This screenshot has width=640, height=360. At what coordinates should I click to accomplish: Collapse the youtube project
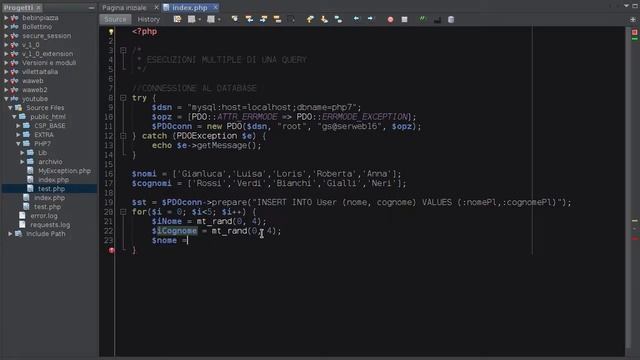pos(6,99)
